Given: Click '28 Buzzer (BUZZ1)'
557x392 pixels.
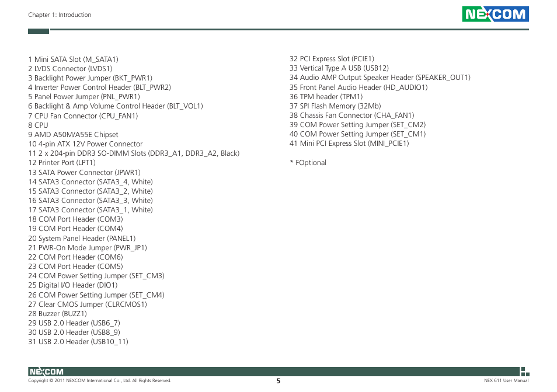Looking at the screenshot, I should (x=58, y=314).
